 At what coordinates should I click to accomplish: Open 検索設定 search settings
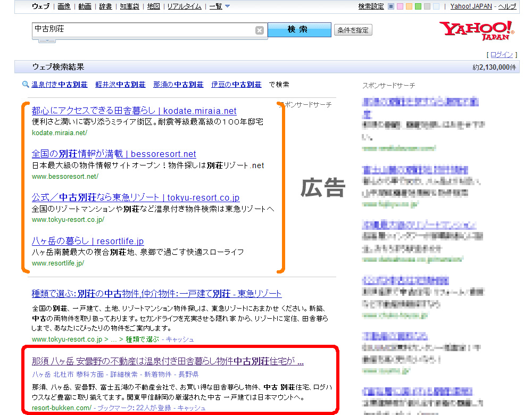tap(371, 6)
